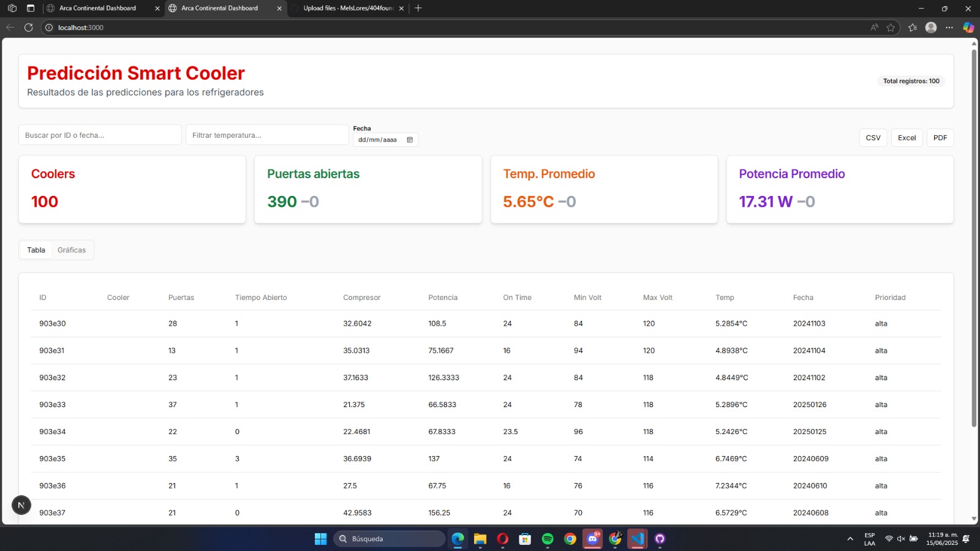The height and width of the screenshot is (551, 980).
Task: Click the Next.js dev tools 'N' badge
Action: pyautogui.click(x=21, y=505)
